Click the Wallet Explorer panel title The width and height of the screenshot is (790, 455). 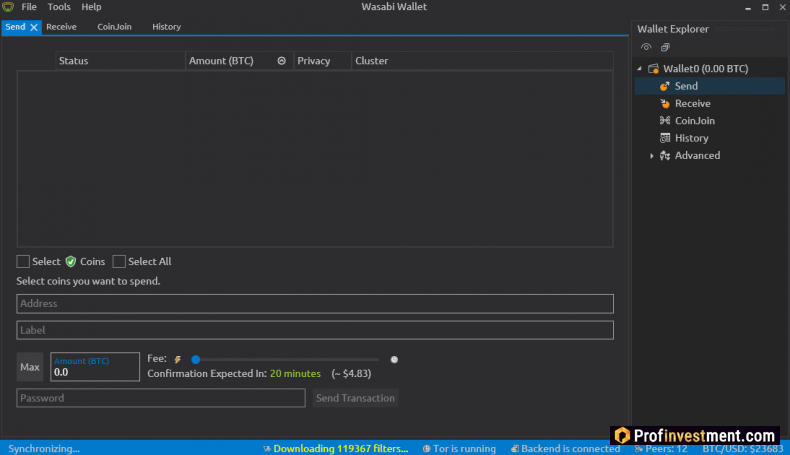(673, 29)
